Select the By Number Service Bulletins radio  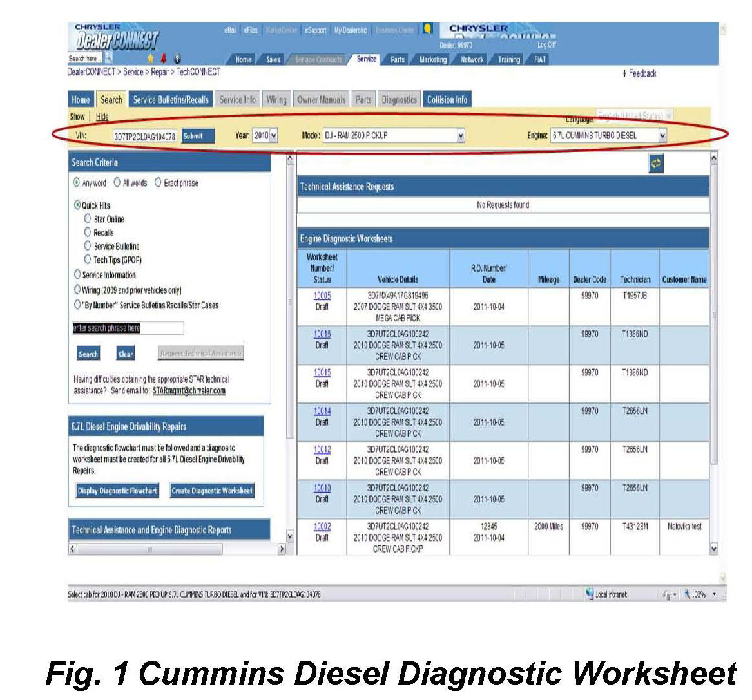tap(77, 305)
